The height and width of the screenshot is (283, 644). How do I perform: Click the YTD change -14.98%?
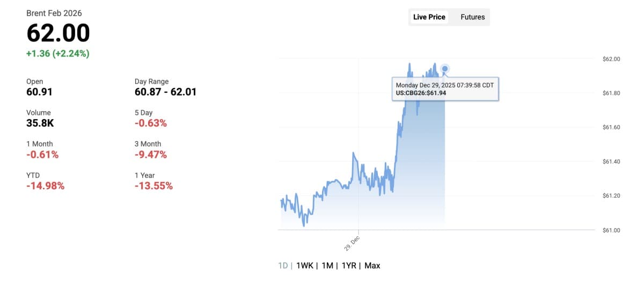45,186
